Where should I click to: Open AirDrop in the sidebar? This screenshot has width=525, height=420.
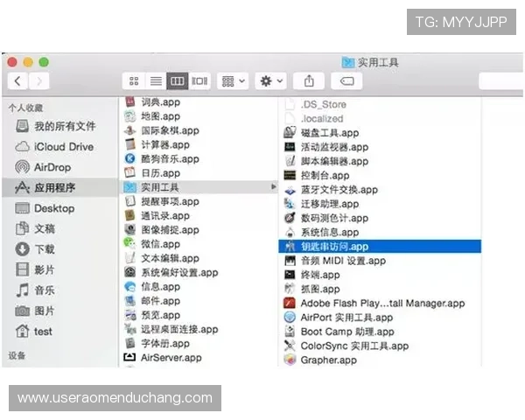(x=52, y=167)
